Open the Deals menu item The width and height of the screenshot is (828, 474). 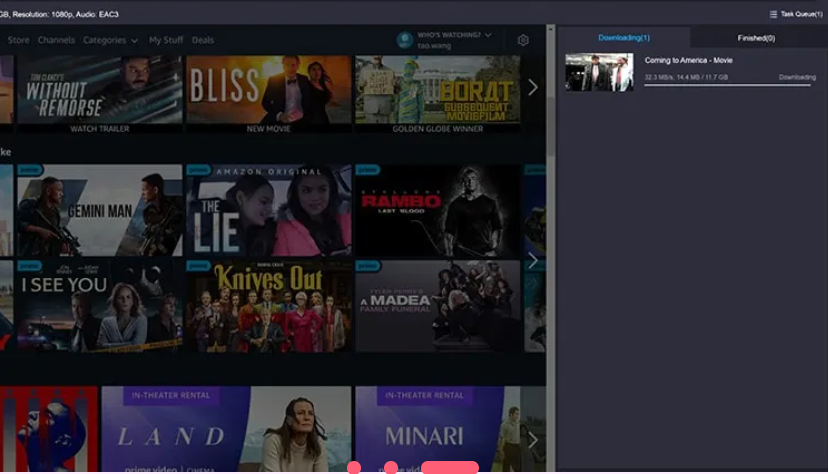click(203, 40)
